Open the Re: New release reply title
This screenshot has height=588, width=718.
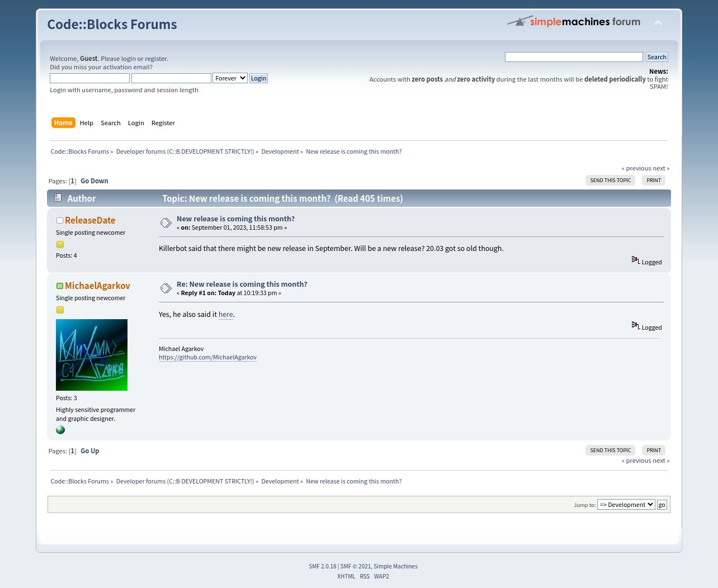[242, 284]
